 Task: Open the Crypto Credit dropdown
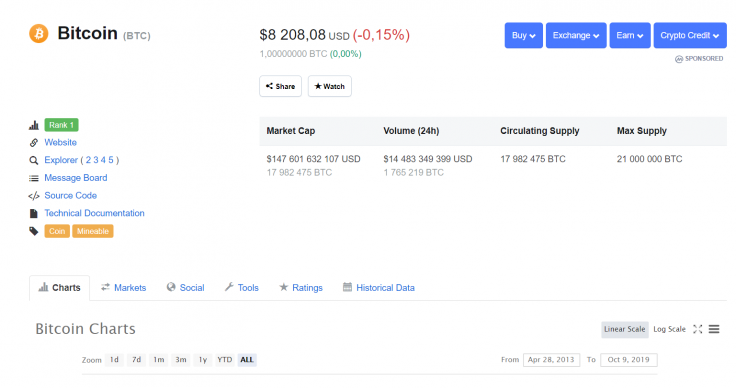(690, 35)
